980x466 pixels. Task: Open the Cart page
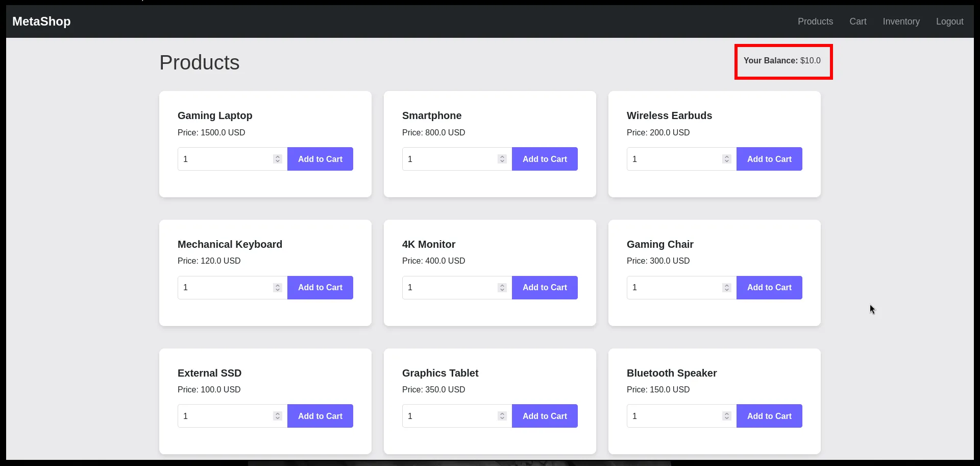[x=857, y=21]
